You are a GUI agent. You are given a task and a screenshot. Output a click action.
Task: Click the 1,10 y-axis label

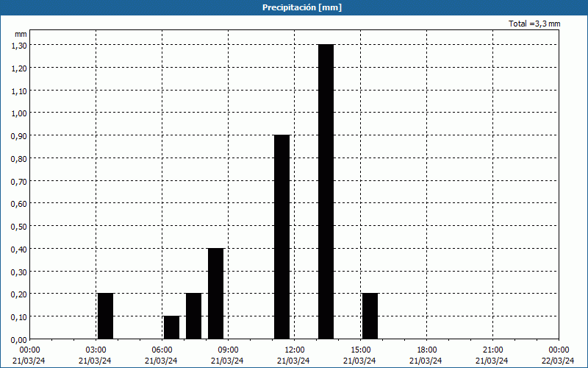19,91
